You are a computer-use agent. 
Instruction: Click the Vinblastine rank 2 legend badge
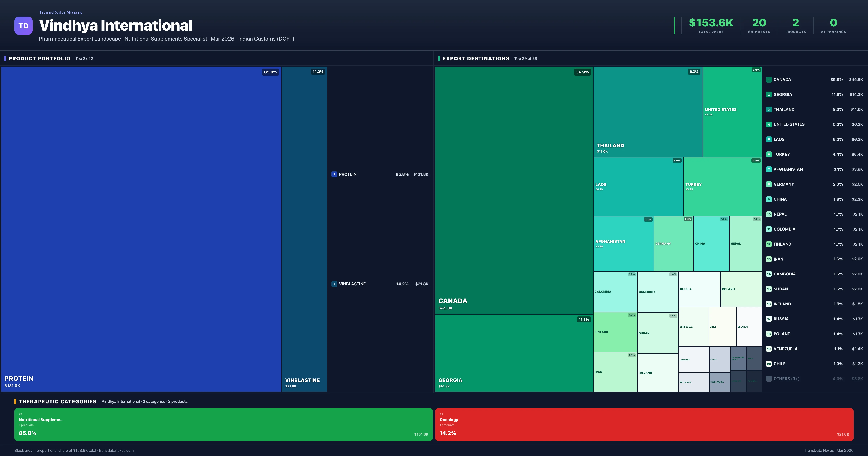(334, 284)
